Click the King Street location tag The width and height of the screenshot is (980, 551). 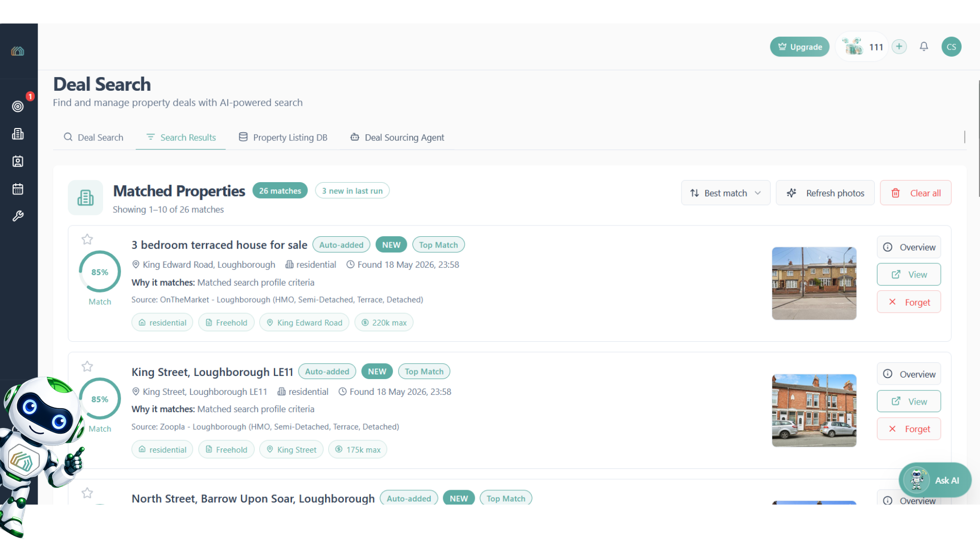(x=291, y=449)
